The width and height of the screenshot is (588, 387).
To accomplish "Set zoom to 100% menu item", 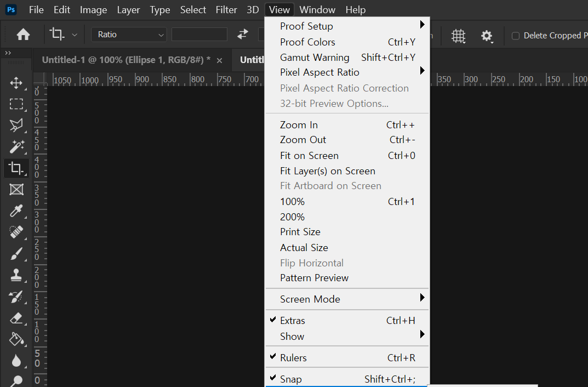I will [347, 202].
